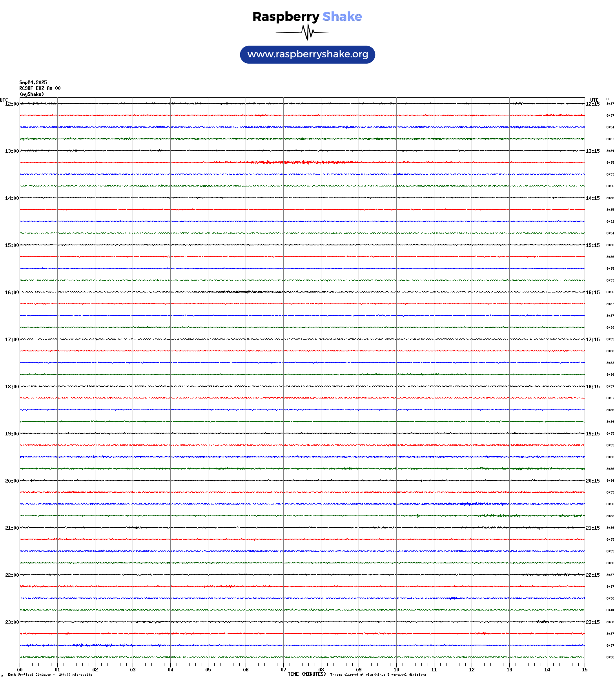Select the 13:15 time label on the right

coord(592,151)
